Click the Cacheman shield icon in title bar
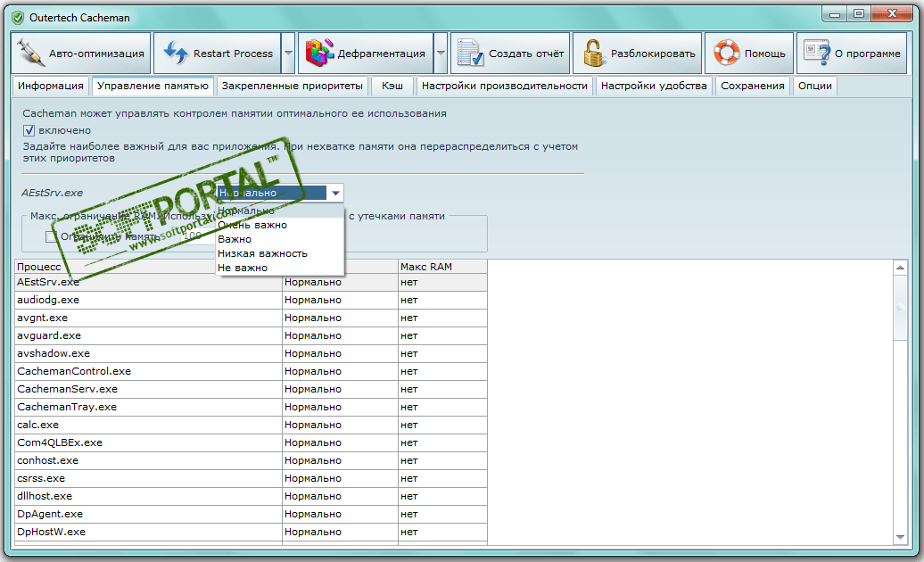 [x=18, y=17]
